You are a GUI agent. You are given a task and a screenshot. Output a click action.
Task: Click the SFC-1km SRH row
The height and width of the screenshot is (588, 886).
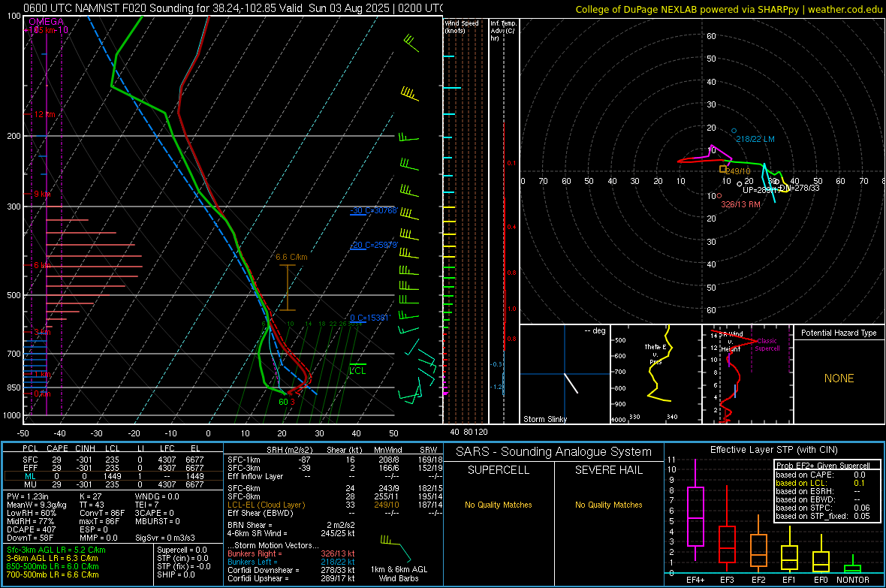335,460
